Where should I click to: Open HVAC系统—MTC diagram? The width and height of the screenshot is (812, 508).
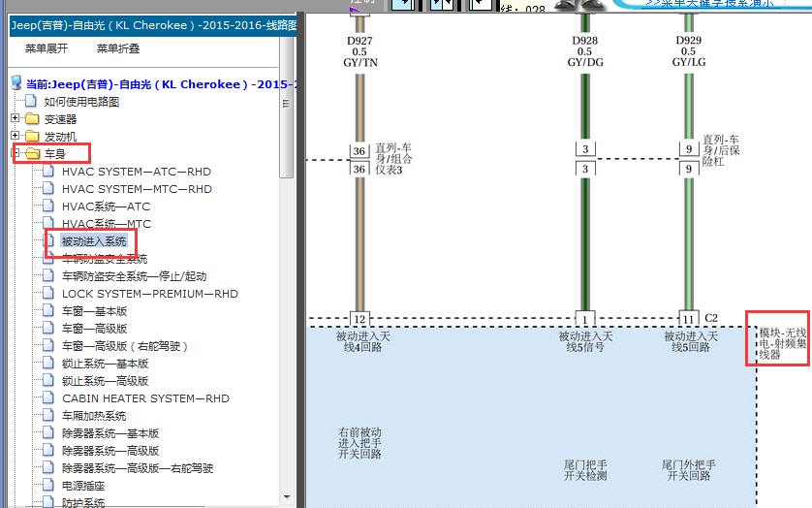(x=107, y=224)
